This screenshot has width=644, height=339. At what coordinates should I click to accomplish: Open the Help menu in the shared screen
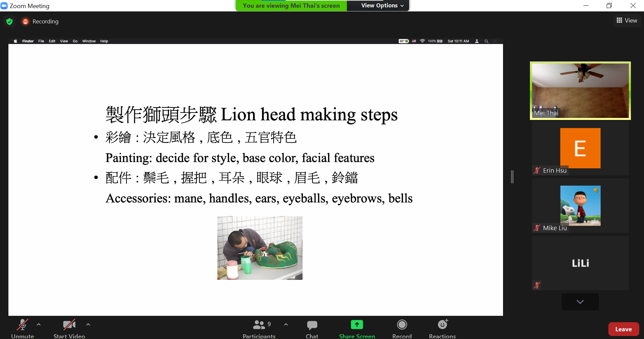point(104,41)
